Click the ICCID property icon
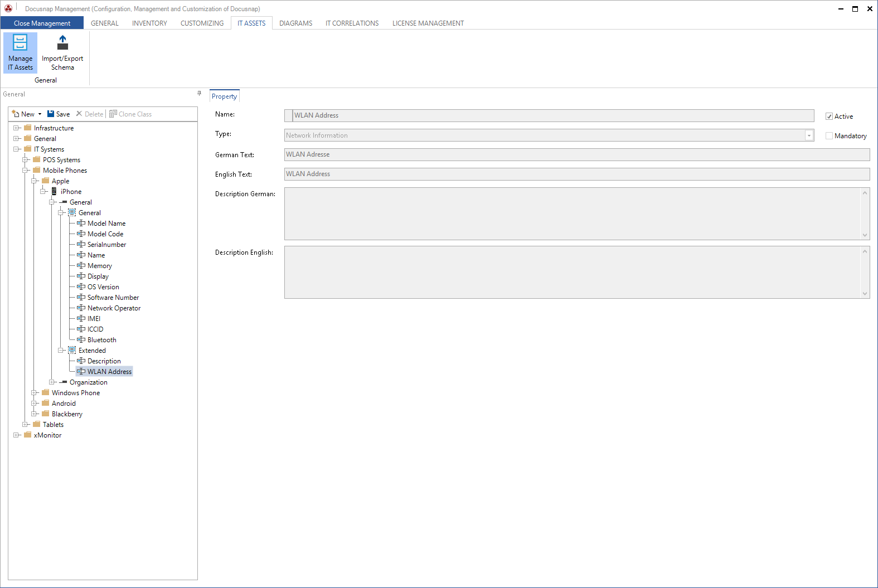Image resolution: width=878 pixels, height=588 pixels. tap(81, 329)
